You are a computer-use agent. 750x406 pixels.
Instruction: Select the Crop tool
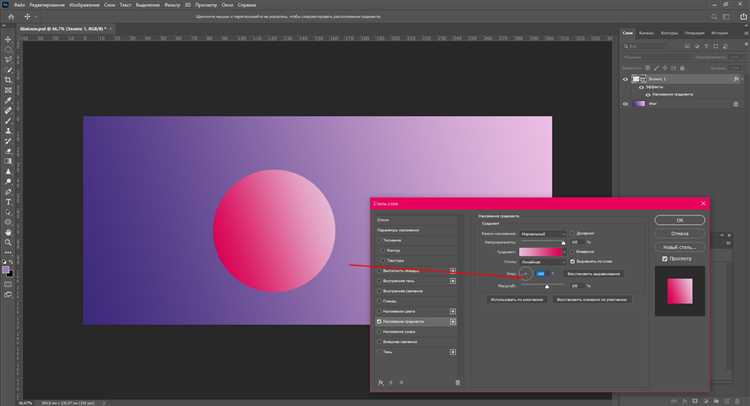coord(9,80)
